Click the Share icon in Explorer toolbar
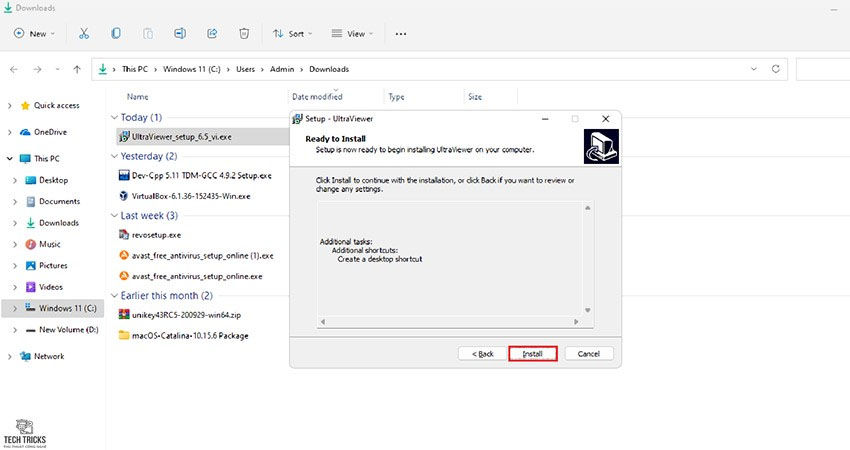The width and height of the screenshot is (850, 450). click(x=212, y=34)
